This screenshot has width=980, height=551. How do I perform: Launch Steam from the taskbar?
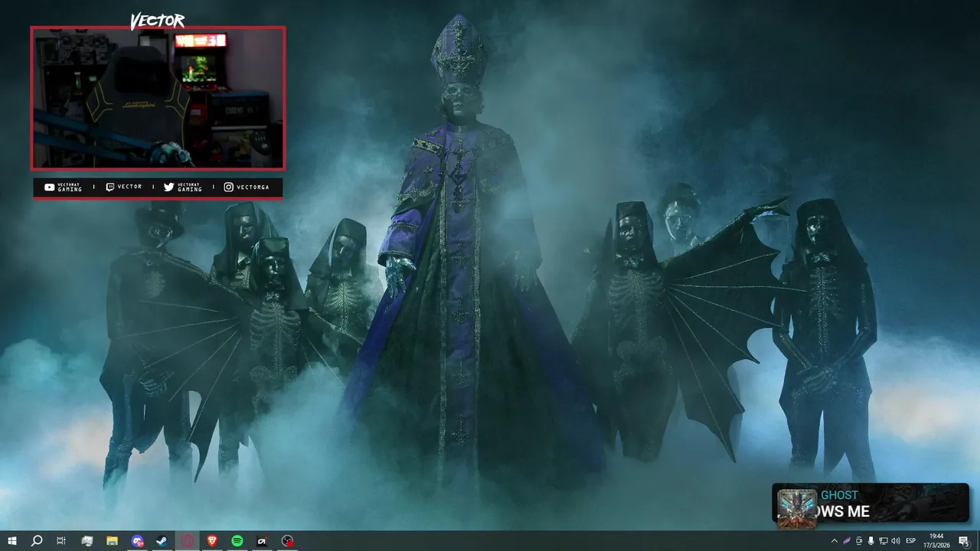(162, 541)
